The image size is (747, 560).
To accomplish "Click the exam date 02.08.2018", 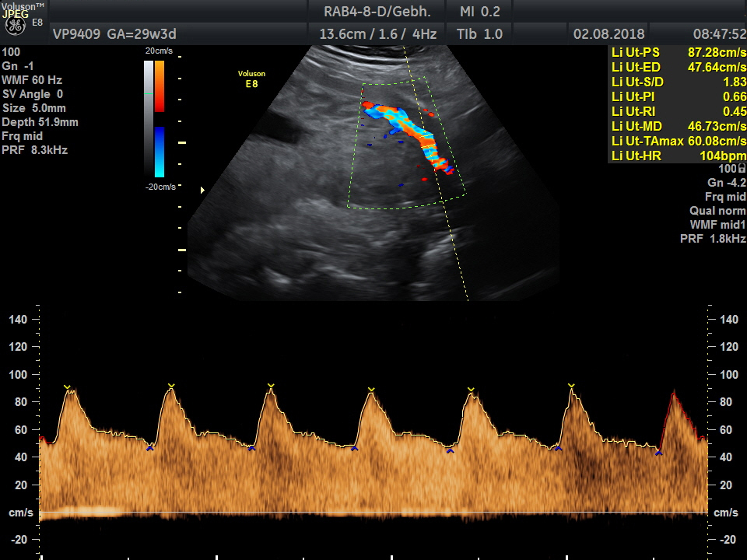I will (x=608, y=33).
